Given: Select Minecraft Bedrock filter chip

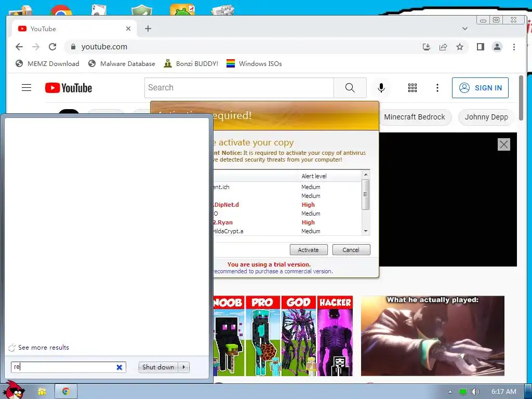Looking at the screenshot, I should pyautogui.click(x=415, y=117).
